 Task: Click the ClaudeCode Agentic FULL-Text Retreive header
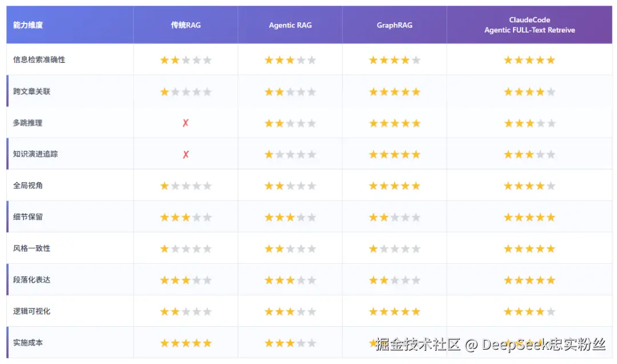pos(530,25)
